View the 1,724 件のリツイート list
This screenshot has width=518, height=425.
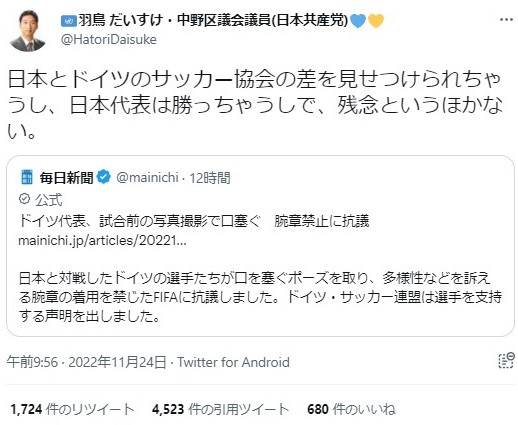pos(72,409)
